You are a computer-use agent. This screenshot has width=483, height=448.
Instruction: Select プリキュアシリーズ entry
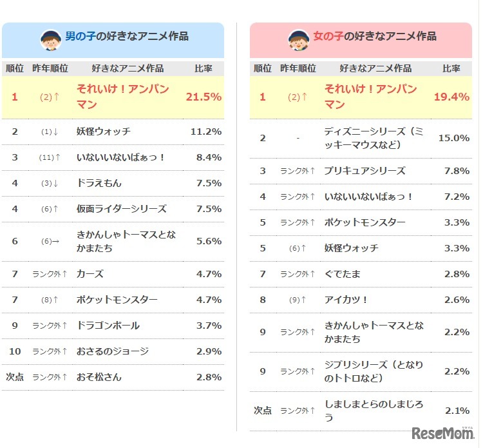point(365,171)
